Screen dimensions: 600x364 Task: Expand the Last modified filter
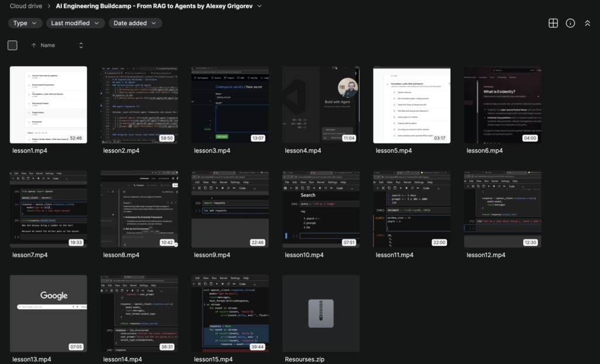[x=74, y=23]
